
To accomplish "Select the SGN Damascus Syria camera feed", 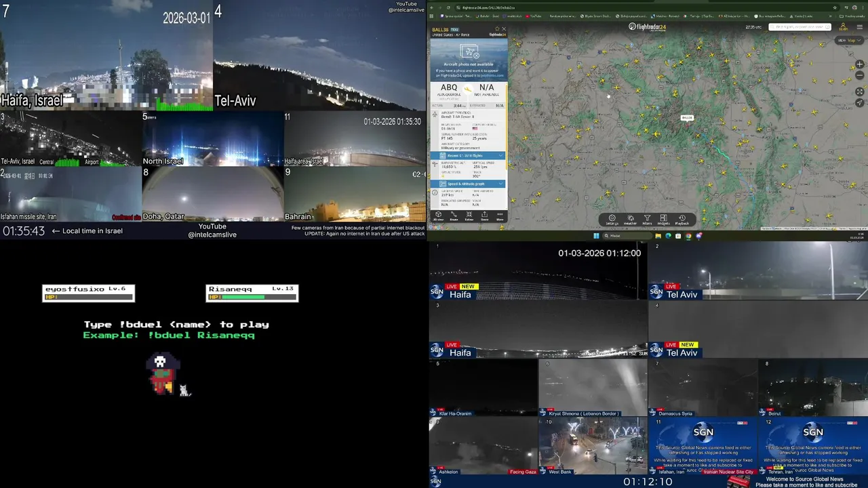I will coord(703,388).
